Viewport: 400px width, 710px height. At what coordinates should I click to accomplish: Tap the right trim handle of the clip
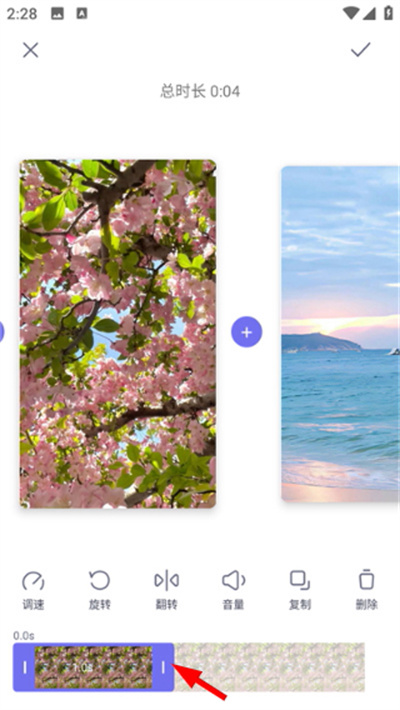pyautogui.click(x=163, y=667)
